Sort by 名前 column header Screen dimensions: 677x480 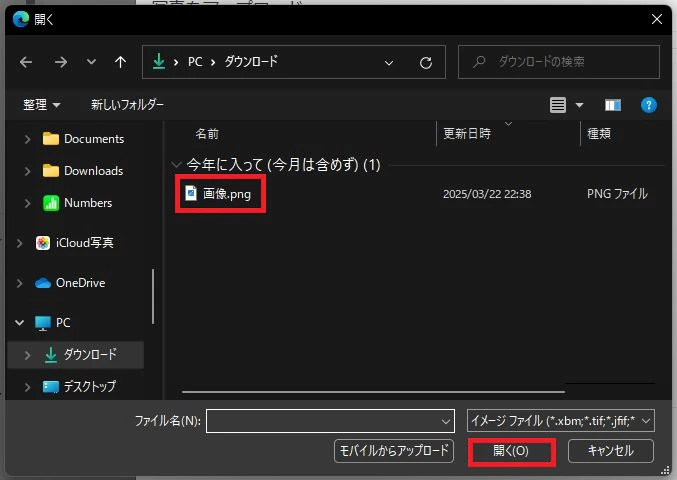[207, 134]
